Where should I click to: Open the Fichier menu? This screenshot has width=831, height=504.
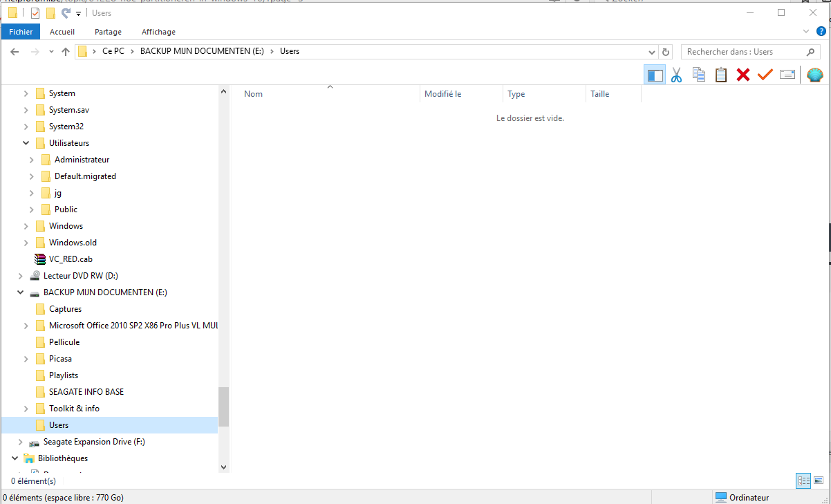[x=21, y=32]
